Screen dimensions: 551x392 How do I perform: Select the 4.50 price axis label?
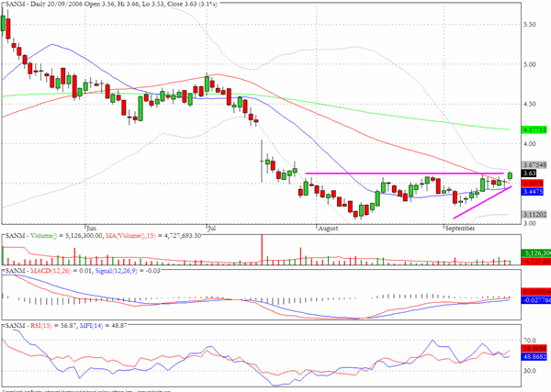click(x=529, y=105)
